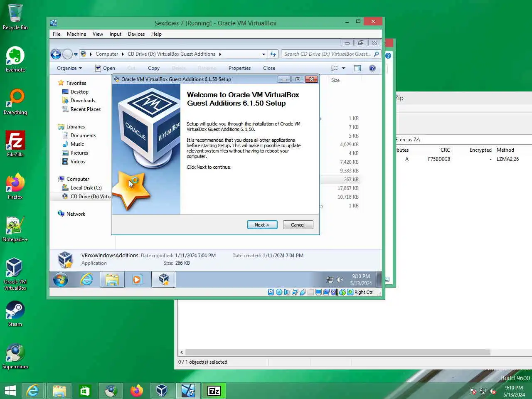The image size is (532, 399).
Task: Open the VirtualBox Help menu
Action: (x=156, y=34)
